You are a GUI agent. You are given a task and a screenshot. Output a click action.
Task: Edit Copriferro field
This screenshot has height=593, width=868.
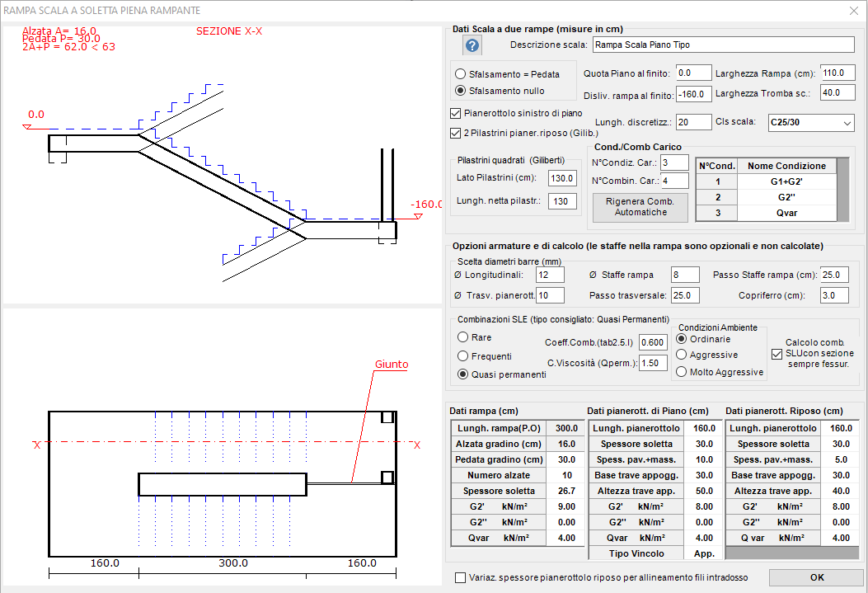tap(834, 295)
